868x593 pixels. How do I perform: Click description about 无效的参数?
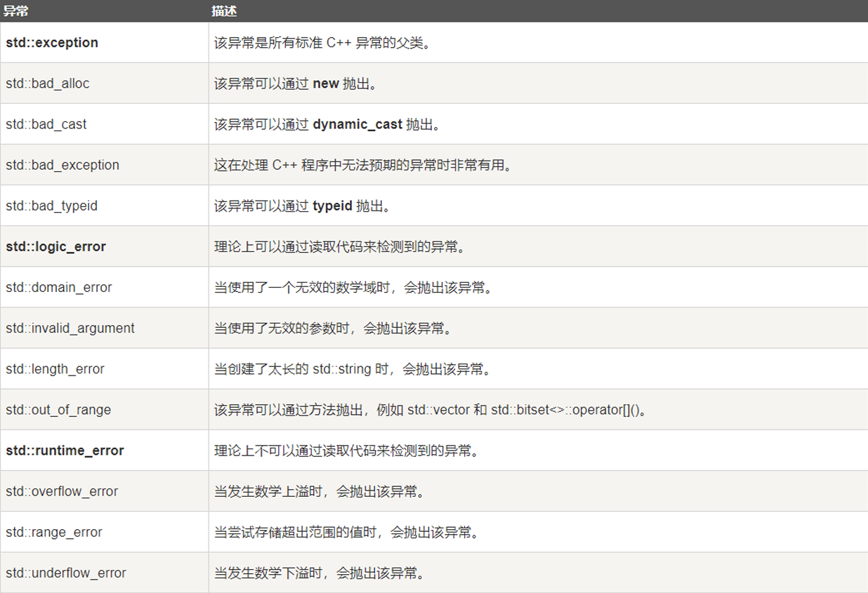[x=333, y=328]
